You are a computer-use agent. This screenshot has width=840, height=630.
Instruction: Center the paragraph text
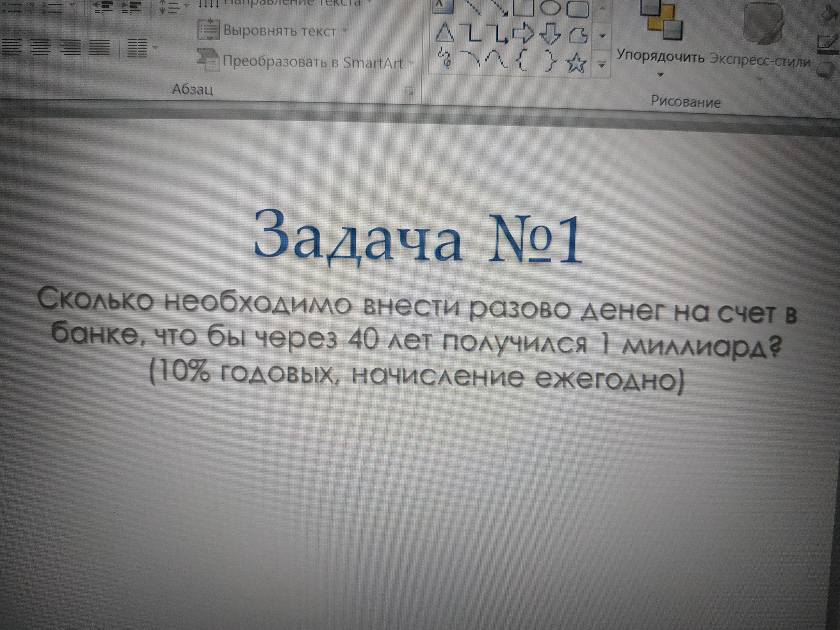pyautogui.click(x=41, y=48)
